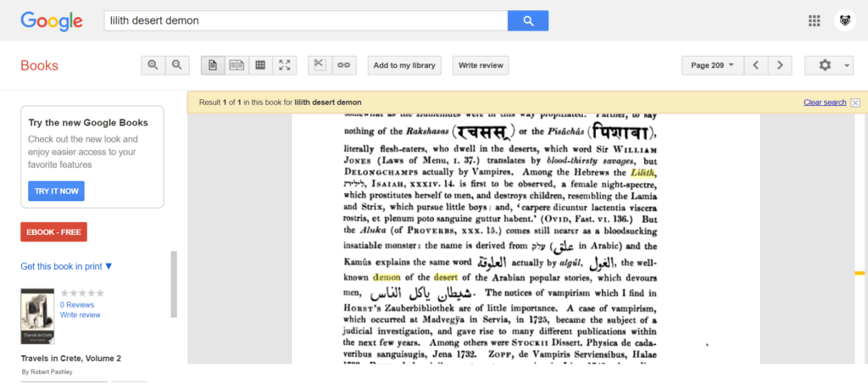The height and width of the screenshot is (384, 868).
Task: Go to the previous page
Action: [755, 65]
